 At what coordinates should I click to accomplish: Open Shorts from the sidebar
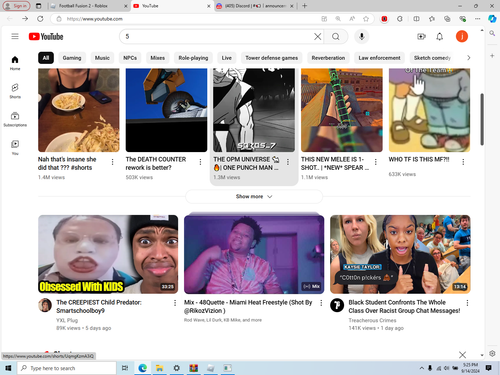tap(15, 91)
